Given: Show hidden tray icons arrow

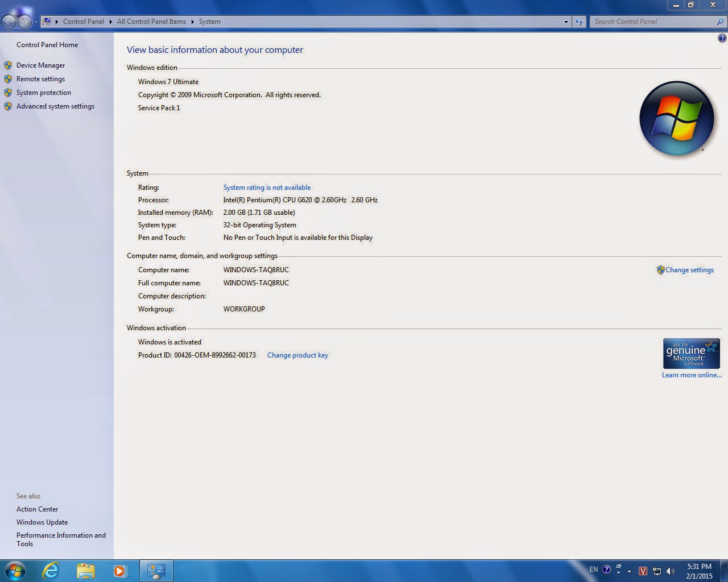Looking at the screenshot, I should click(629, 571).
